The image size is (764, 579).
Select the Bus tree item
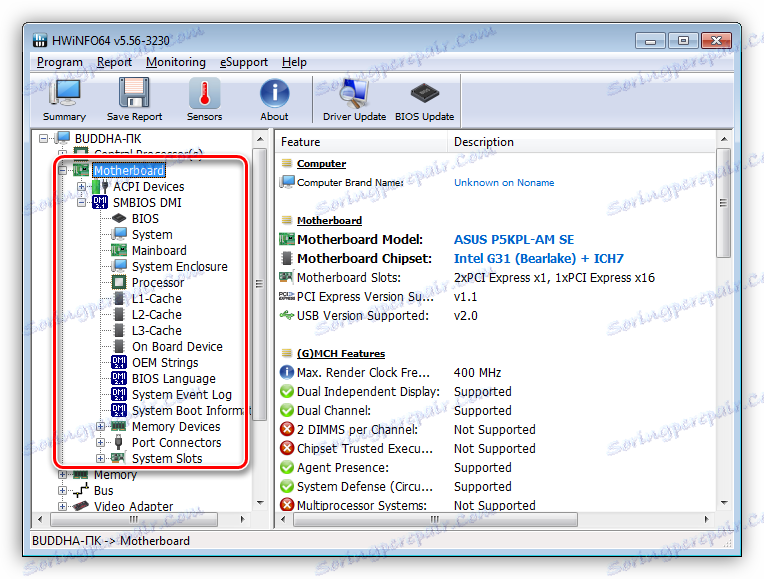coord(103,490)
